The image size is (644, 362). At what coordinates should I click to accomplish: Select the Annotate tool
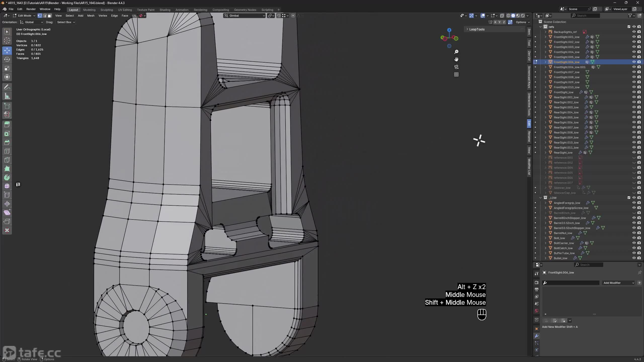(7, 87)
